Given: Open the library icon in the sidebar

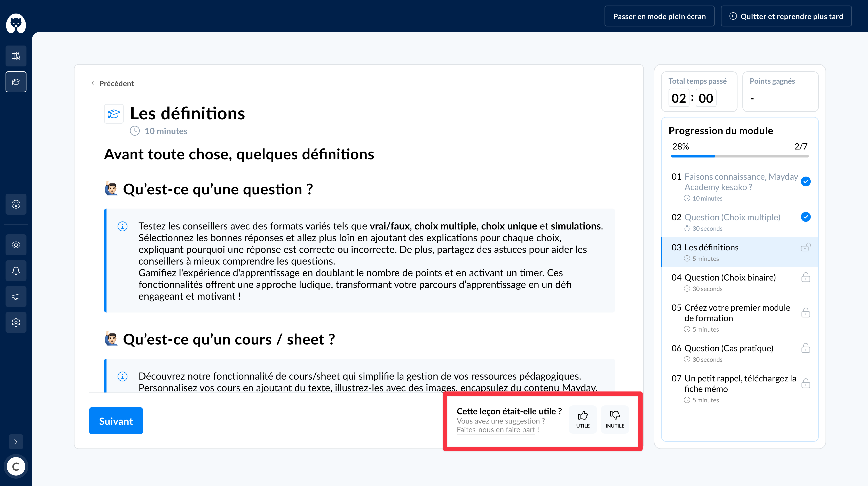Looking at the screenshot, I should pyautogui.click(x=16, y=56).
